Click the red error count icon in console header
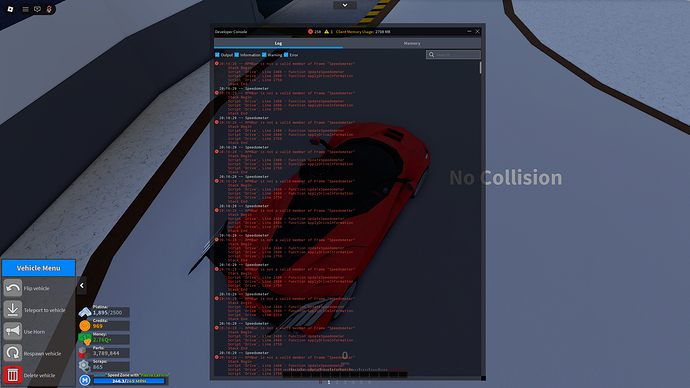The image size is (690, 388). pyautogui.click(x=310, y=32)
